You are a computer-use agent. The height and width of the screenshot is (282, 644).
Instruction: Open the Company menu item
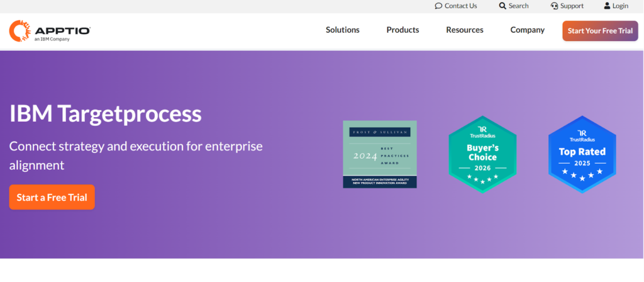pyautogui.click(x=527, y=30)
